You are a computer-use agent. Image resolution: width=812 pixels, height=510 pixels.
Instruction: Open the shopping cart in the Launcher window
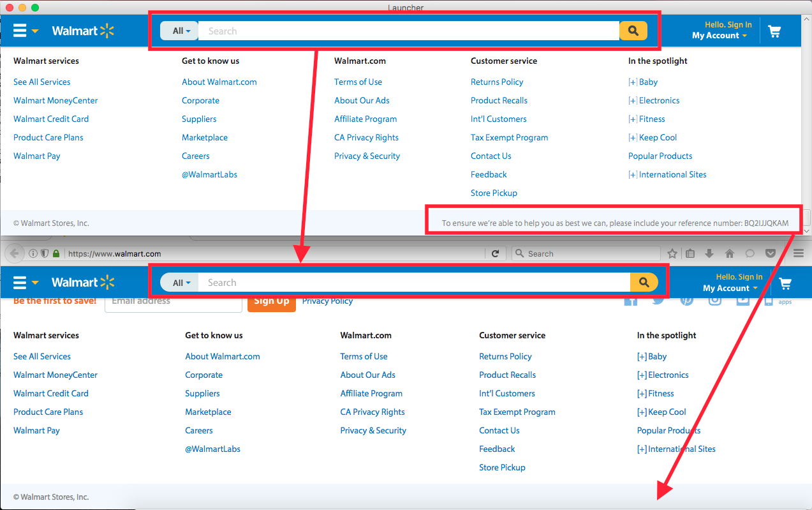pyautogui.click(x=774, y=31)
